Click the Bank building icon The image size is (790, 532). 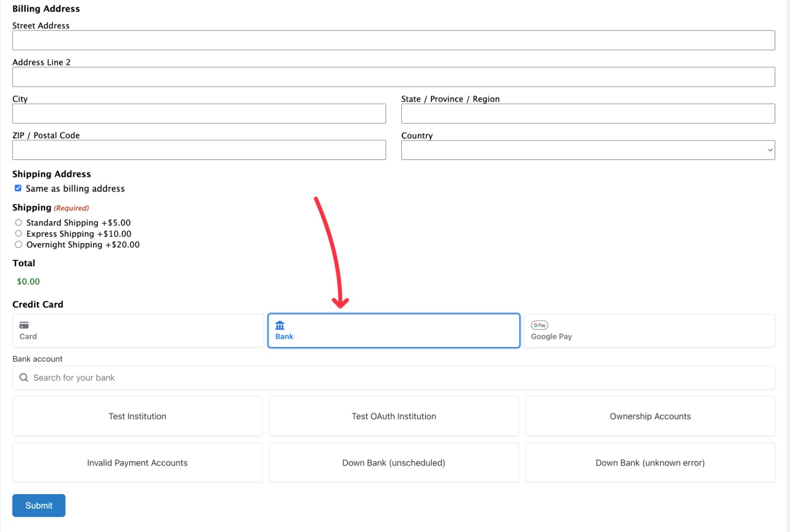coord(280,325)
